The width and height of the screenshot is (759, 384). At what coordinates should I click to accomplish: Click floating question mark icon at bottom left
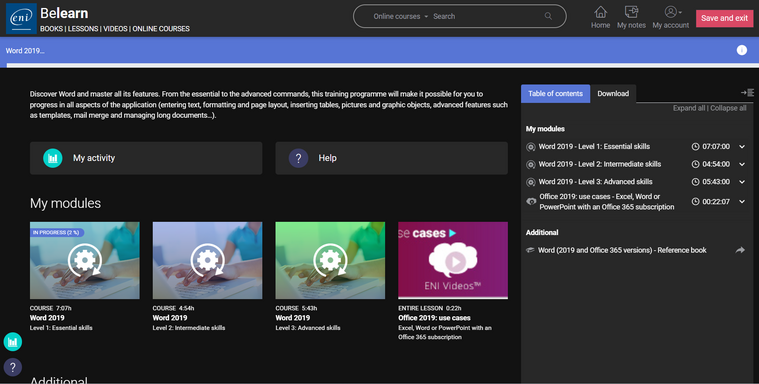[13, 367]
